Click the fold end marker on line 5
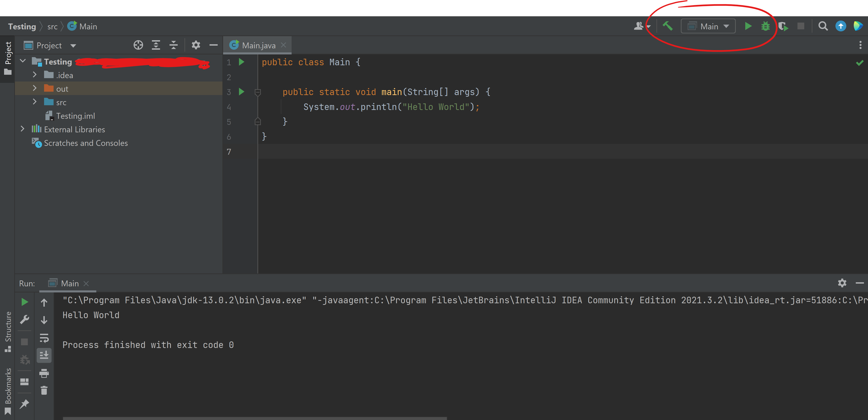 (258, 121)
